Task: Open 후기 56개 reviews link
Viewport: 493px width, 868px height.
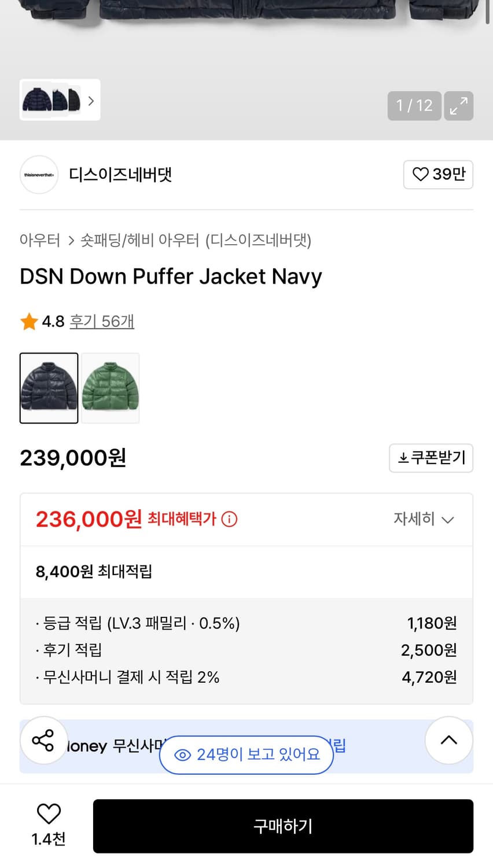Action: tap(102, 321)
